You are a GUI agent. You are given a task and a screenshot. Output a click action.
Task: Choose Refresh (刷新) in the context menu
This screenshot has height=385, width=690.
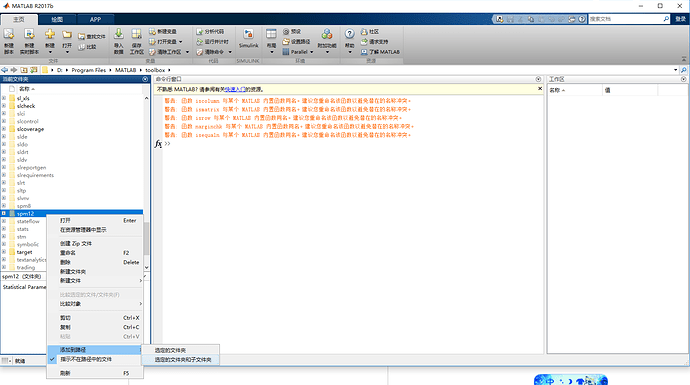(95, 373)
